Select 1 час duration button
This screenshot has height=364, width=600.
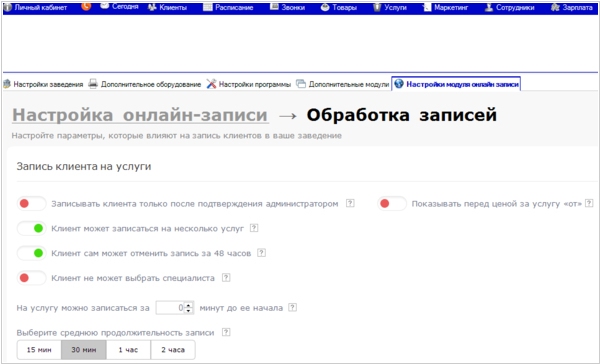[x=129, y=350]
